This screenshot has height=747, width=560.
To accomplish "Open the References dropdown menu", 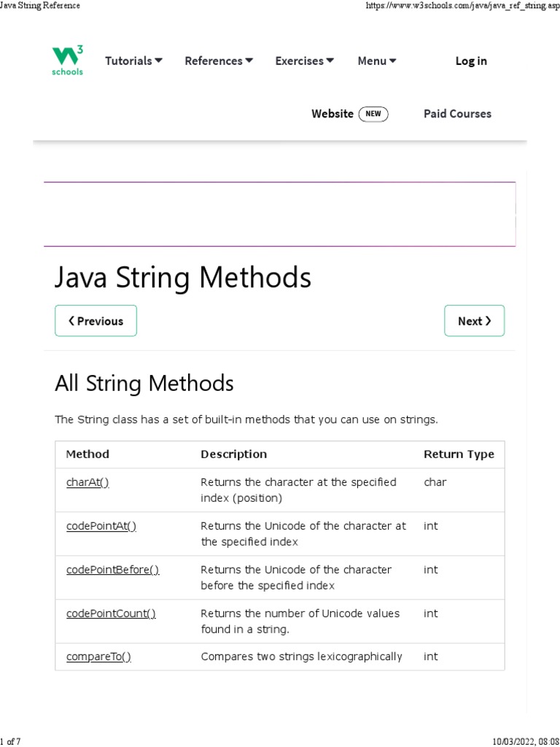I will [219, 61].
